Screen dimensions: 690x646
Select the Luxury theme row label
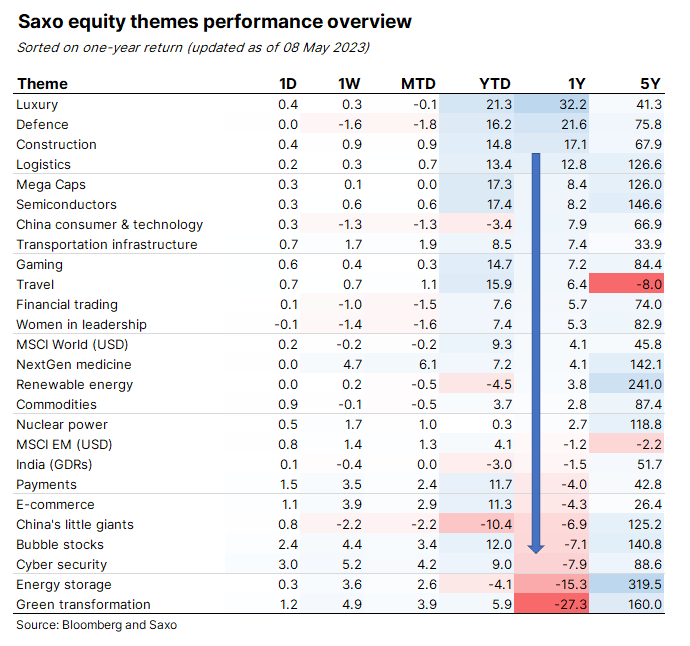pos(37,105)
